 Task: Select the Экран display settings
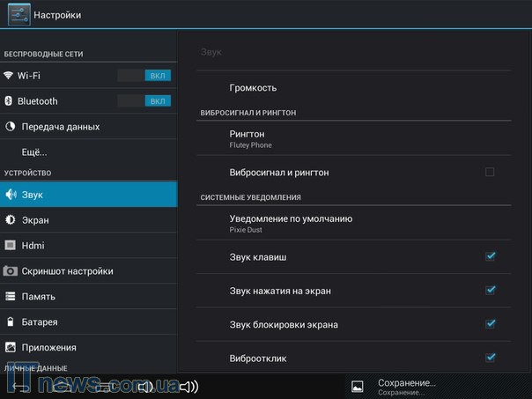[x=35, y=220]
